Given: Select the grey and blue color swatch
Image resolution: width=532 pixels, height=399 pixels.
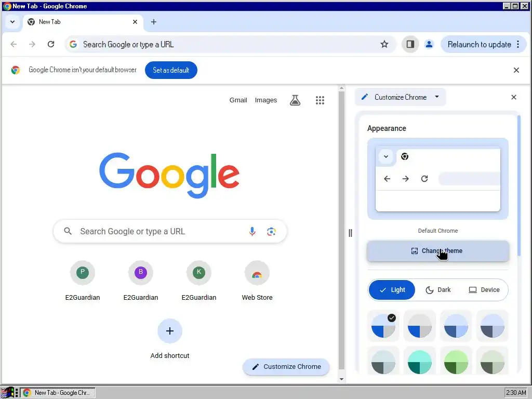Looking at the screenshot, I should (420, 326).
